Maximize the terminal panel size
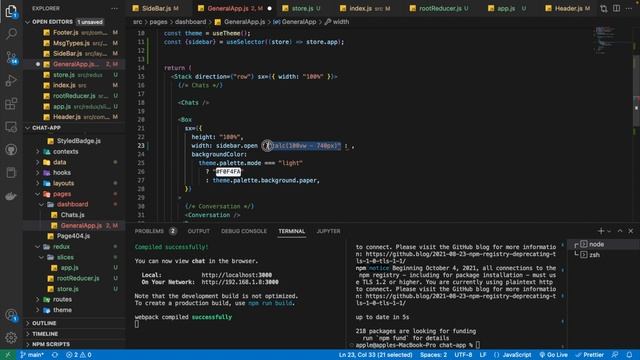This screenshot has width=640, height=360. point(620,231)
